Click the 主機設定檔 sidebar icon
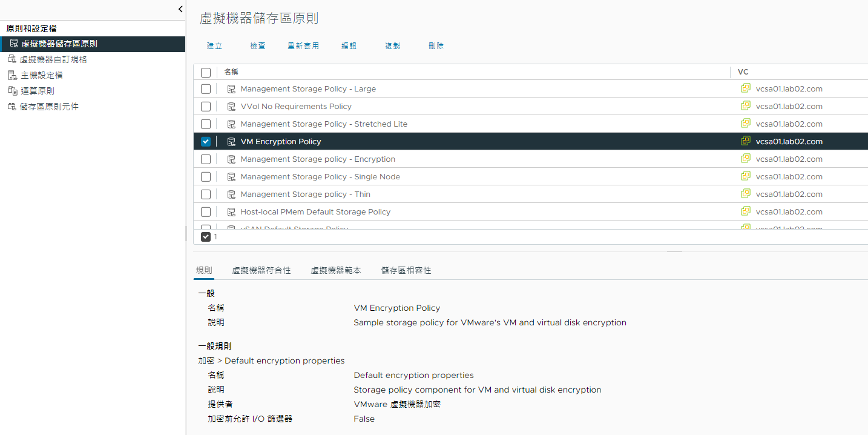This screenshot has width=868, height=435. (x=12, y=75)
